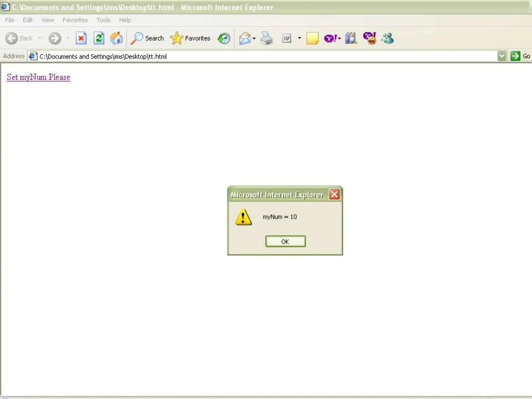Image resolution: width=532 pixels, height=399 pixels.
Task: Open the Messenger people icon
Action: coord(388,38)
